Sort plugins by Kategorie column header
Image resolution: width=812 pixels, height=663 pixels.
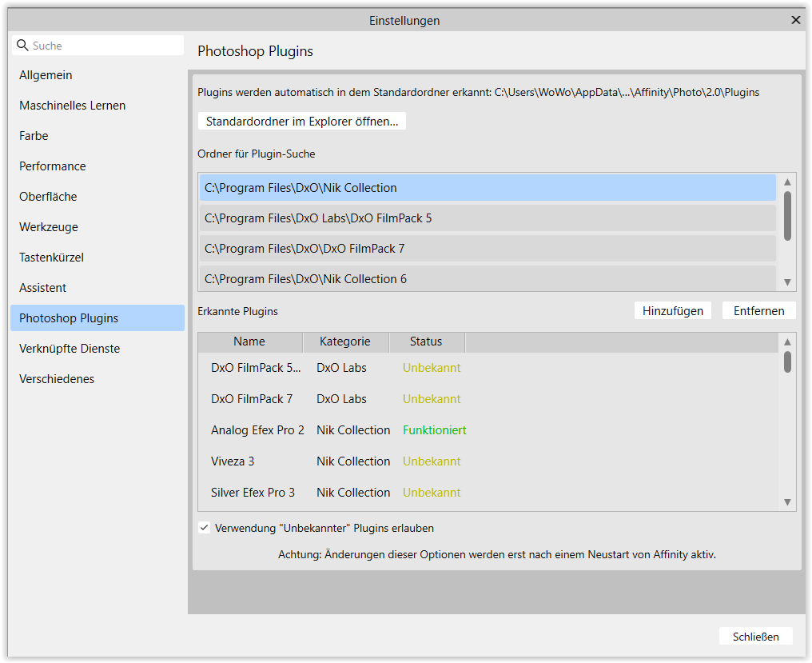(345, 341)
